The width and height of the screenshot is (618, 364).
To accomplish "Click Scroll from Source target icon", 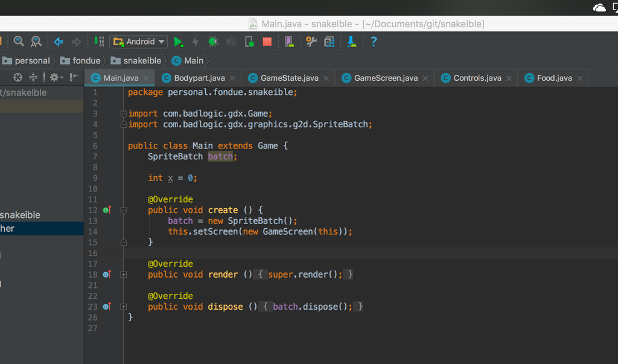I will (x=18, y=77).
